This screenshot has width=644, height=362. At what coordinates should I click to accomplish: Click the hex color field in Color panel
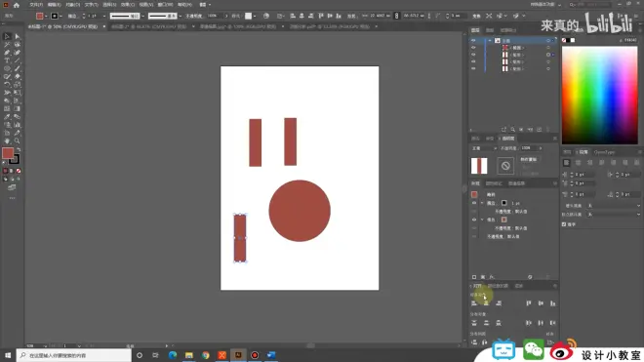pyautogui.click(x=631, y=40)
